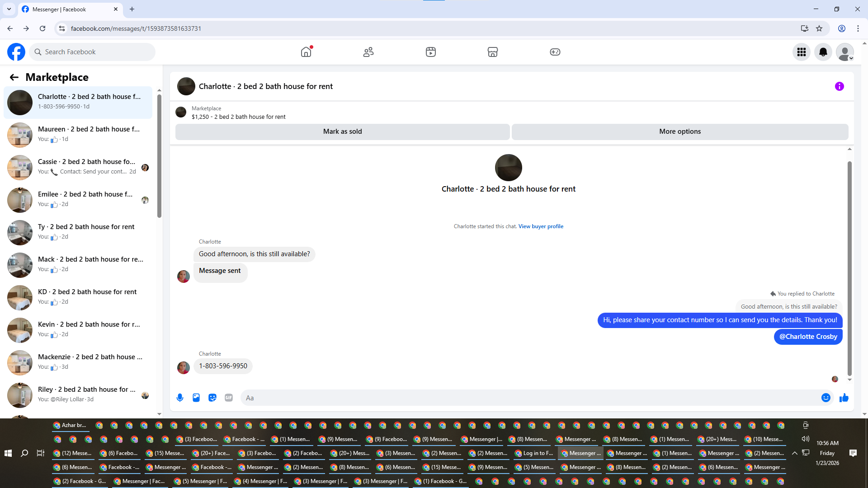Screen dimensions: 868x488
Task: Open the attach photo icon
Action: (x=196, y=398)
